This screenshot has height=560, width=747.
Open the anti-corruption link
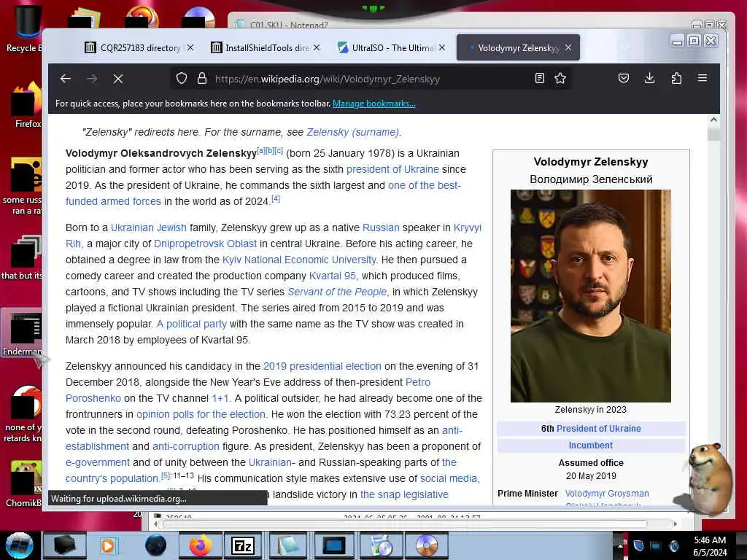coord(186,446)
